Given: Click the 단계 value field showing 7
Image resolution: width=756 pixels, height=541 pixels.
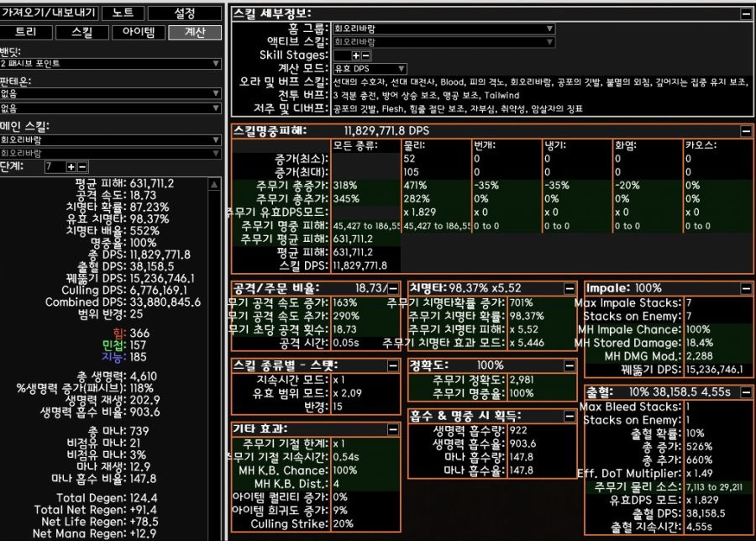Looking at the screenshot, I should coord(55,167).
